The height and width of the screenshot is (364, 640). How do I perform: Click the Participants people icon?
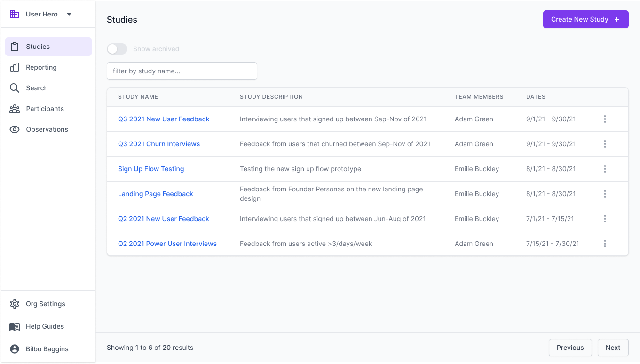15,109
